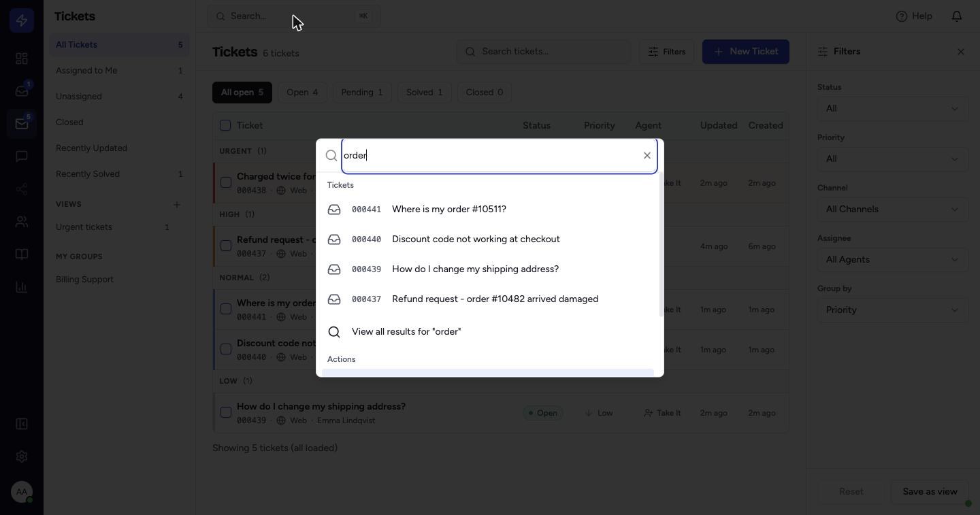The height and width of the screenshot is (515, 980).
Task: Open Urgent tickets view in sidebar
Action: [120, 227]
